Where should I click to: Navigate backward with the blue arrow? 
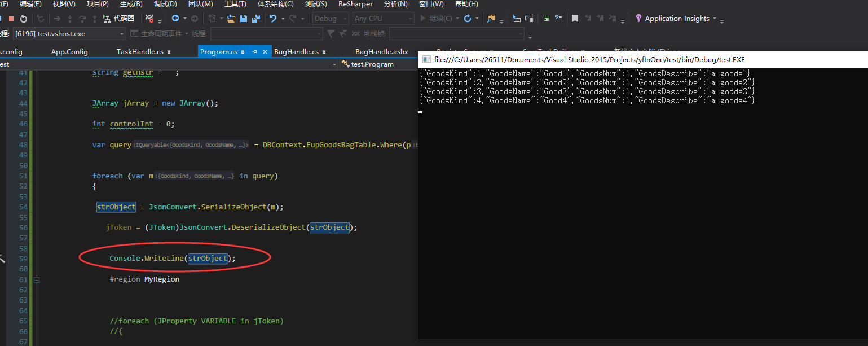click(x=175, y=19)
